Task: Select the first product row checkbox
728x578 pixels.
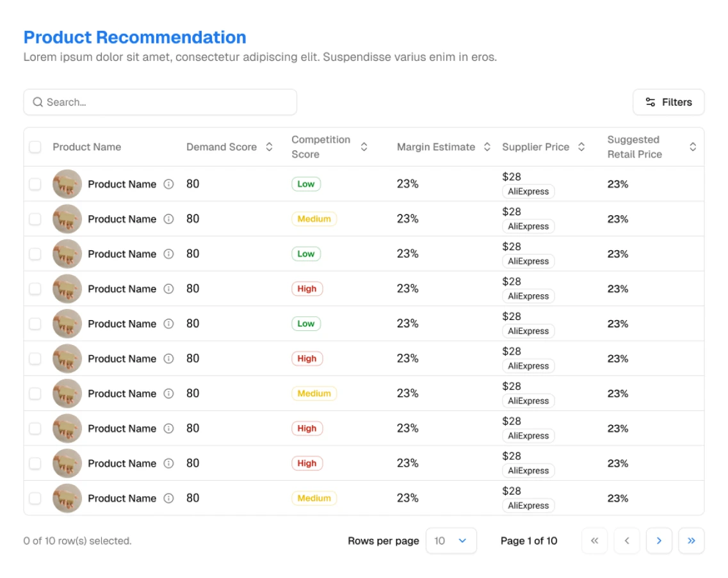Action: pos(35,184)
